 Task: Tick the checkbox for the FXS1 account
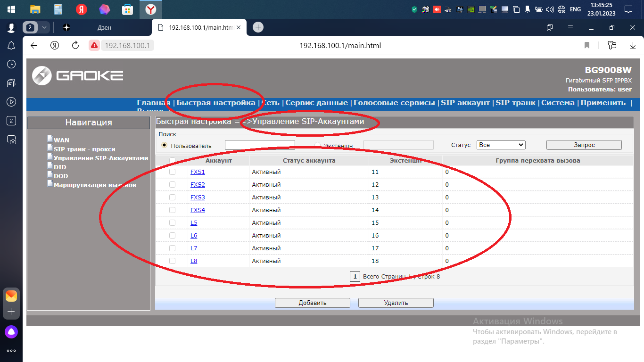tap(172, 172)
